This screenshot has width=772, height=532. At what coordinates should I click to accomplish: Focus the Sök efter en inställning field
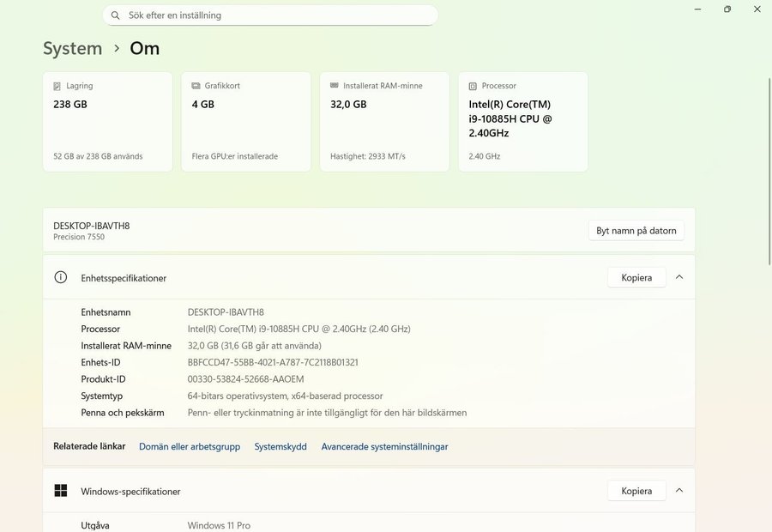coord(274,15)
